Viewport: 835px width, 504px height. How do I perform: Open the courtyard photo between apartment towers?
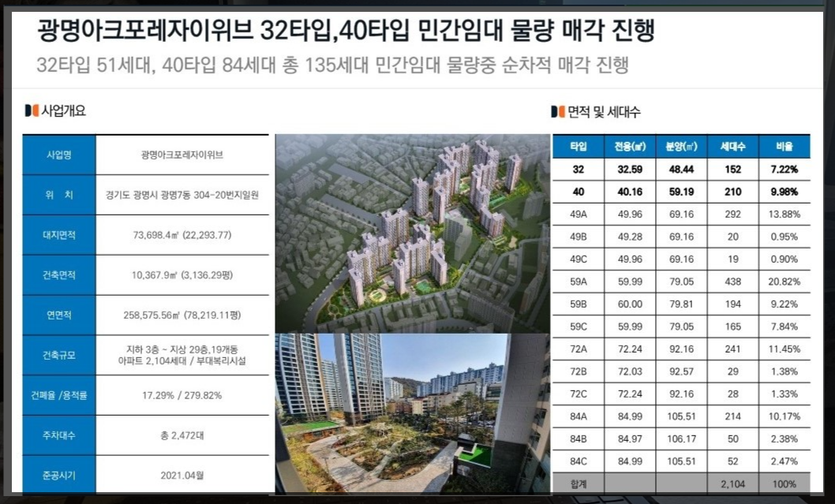[x=412, y=413]
